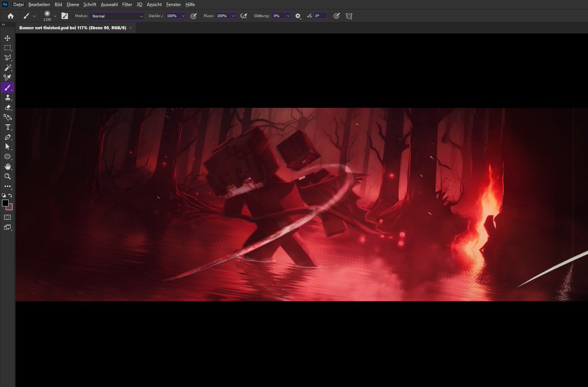Select the Paint Bucket tool
588x387 pixels.
7,117
